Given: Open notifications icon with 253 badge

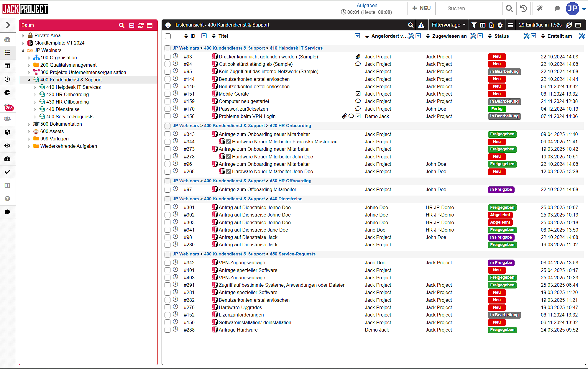Looking at the screenshot, I should pyautogui.click(x=8, y=107).
